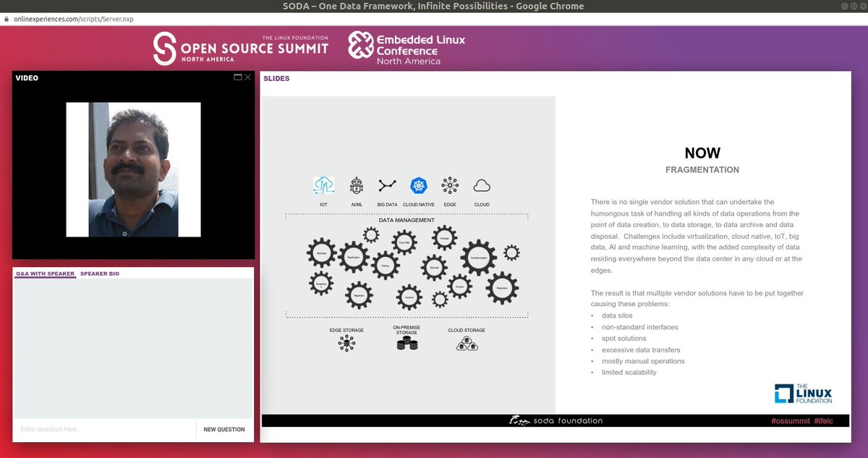Click the 'limited scalability' bullet
The image size is (868, 458).
(x=629, y=372)
